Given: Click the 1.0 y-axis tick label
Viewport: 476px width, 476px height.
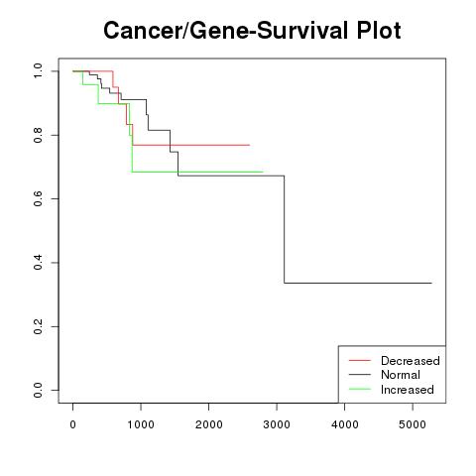Looking at the screenshot, I should [x=38, y=70].
